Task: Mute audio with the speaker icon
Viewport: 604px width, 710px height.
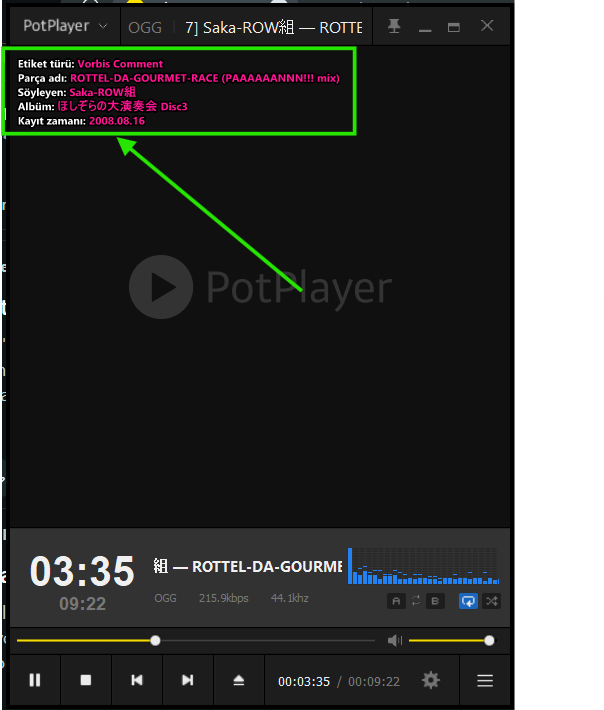Action: (x=395, y=640)
